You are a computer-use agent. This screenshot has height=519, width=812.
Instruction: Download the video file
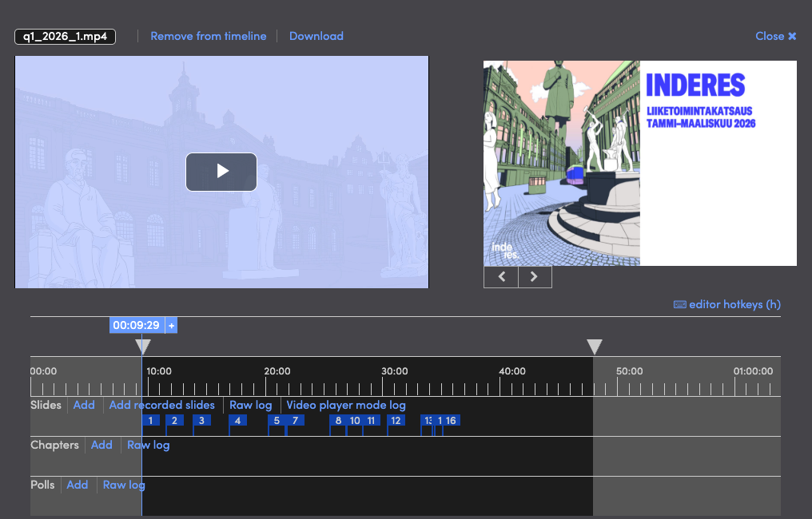coord(316,36)
